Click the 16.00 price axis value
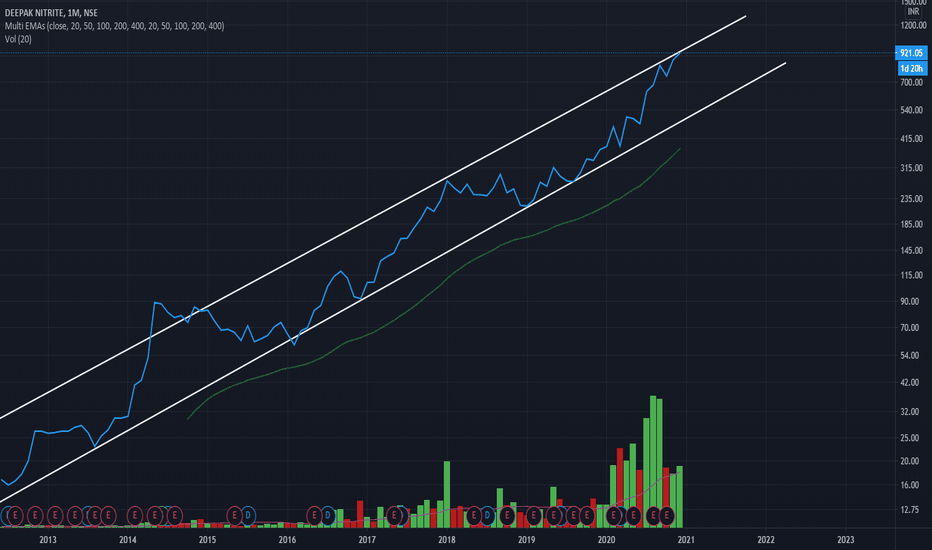The height and width of the screenshot is (550, 932). (x=910, y=485)
